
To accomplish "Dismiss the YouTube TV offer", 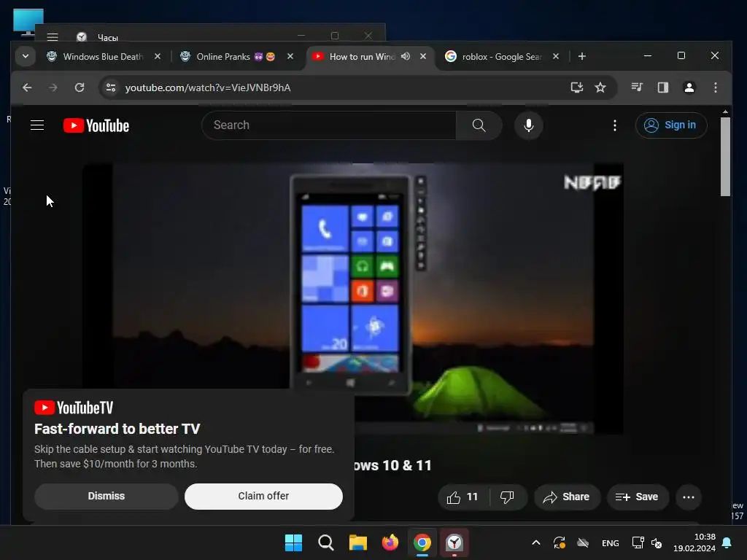I will pyautogui.click(x=107, y=496).
